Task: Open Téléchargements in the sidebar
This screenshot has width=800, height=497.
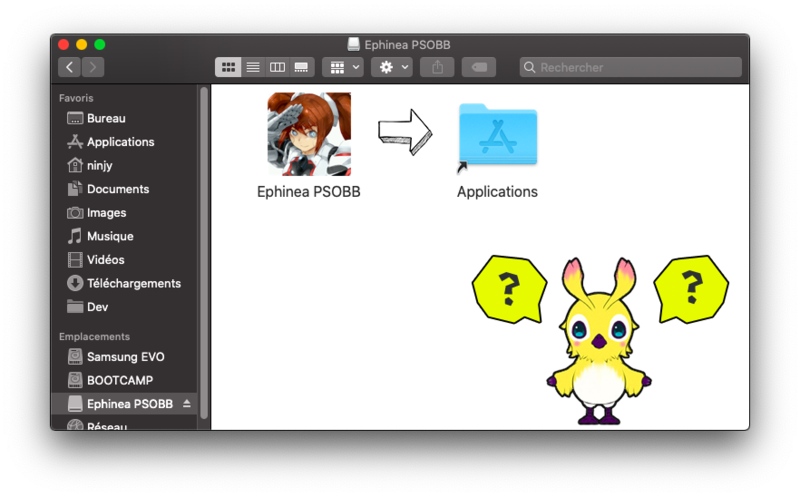Action: (x=123, y=283)
